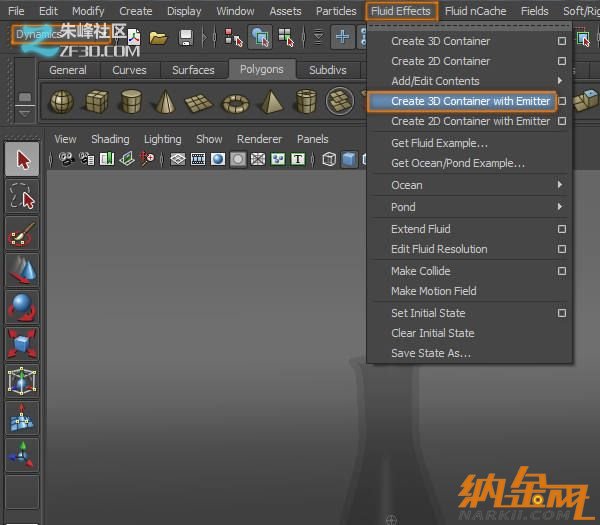The image size is (600, 525).
Task: Activate the Move tool
Action: click(22, 270)
